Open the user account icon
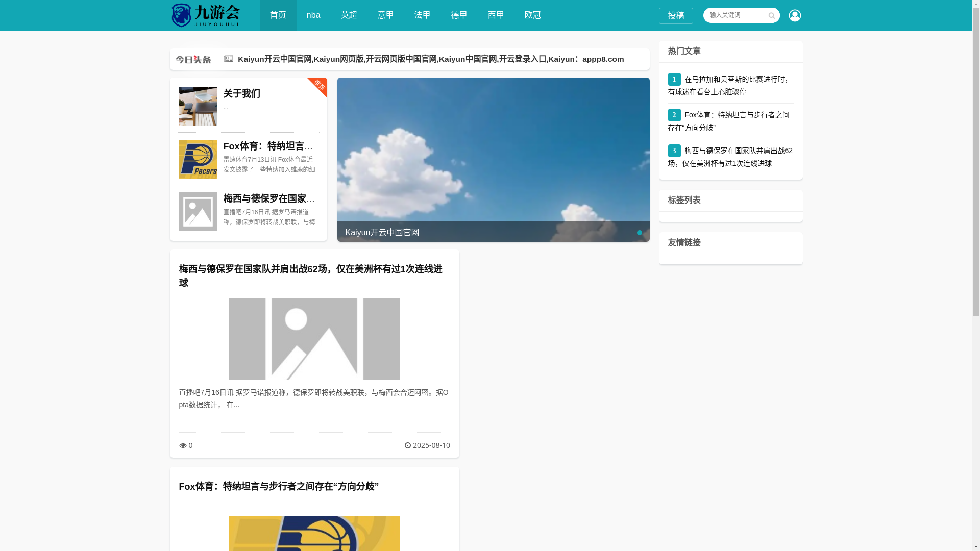 tap(795, 15)
